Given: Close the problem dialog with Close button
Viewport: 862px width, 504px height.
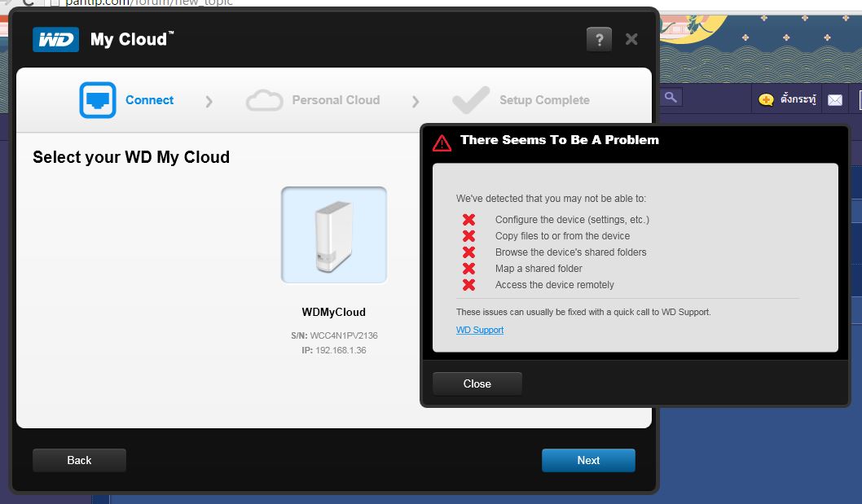Looking at the screenshot, I should click(x=477, y=383).
